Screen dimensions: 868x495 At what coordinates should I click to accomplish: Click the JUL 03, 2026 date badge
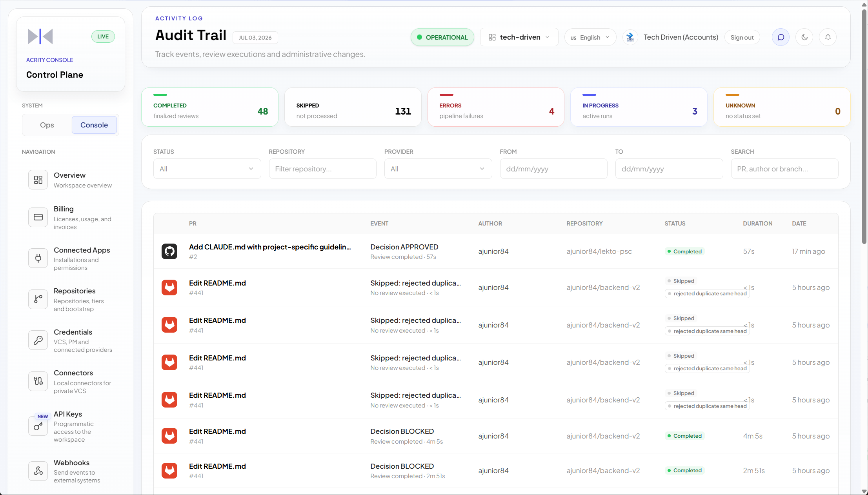[x=255, y=38]
